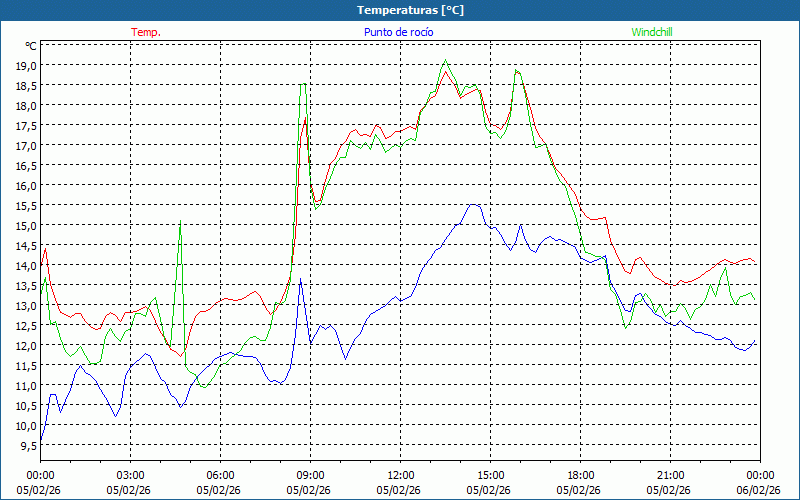Click the 12:00 time axis label
800x500 pixels.
400,475
